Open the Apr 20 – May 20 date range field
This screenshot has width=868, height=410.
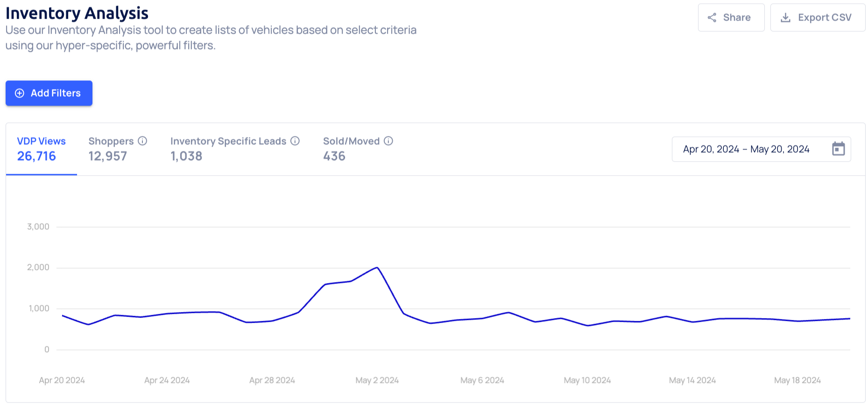746,149
